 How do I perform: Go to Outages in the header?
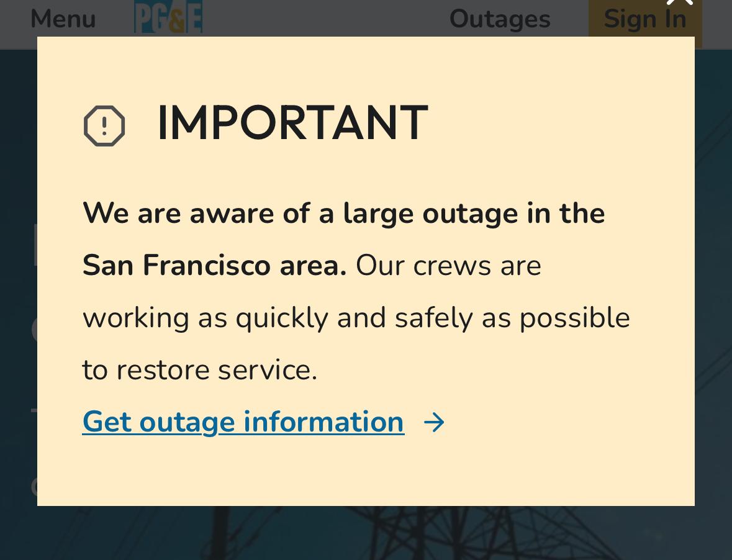point(500,19)
